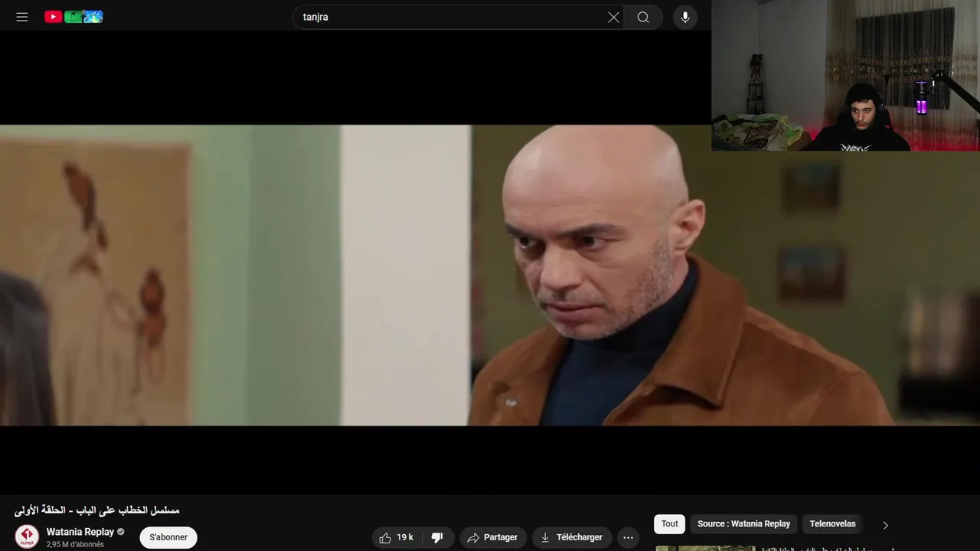Open Watania Replay channel avatar
Image resolution: width=980 pixels, height=551 pixels.
(x=27, y=536)
